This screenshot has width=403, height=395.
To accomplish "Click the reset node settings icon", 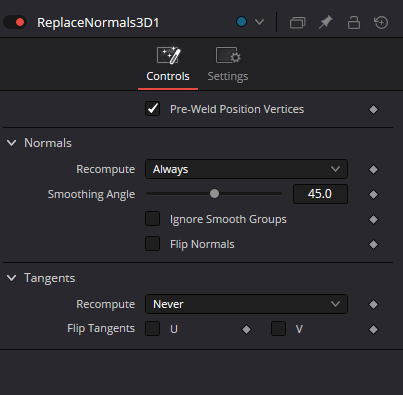I will pos(381,23).
